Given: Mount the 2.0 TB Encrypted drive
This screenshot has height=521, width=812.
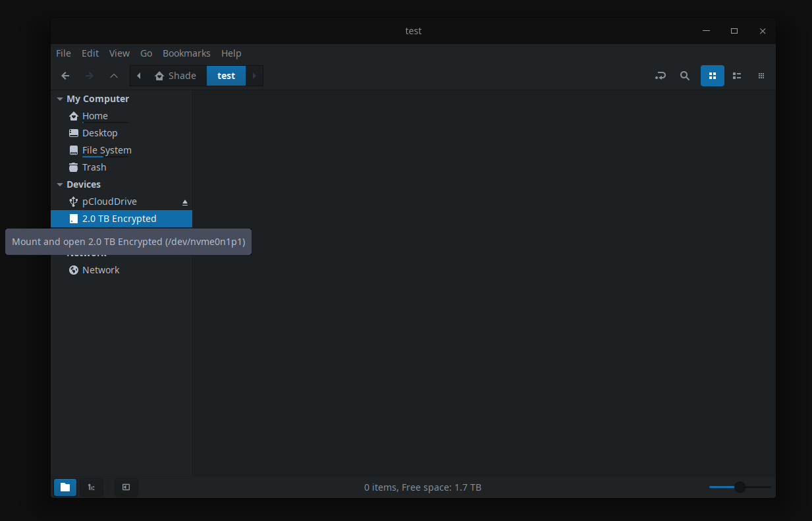Looking at the screenshot, I should tap(119, 218).
